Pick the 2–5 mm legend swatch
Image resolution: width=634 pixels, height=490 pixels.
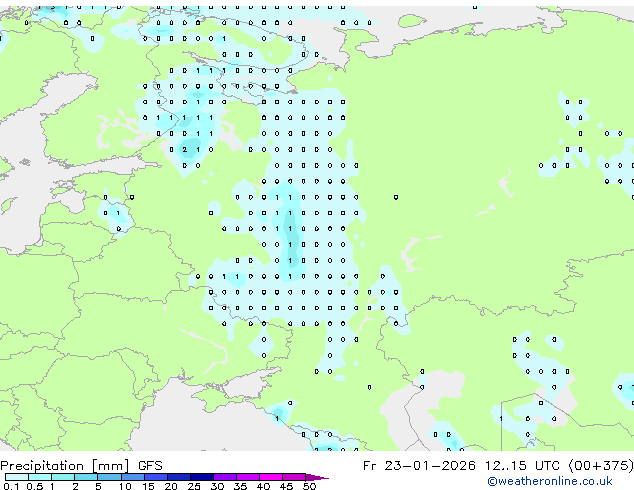[86, 477]
